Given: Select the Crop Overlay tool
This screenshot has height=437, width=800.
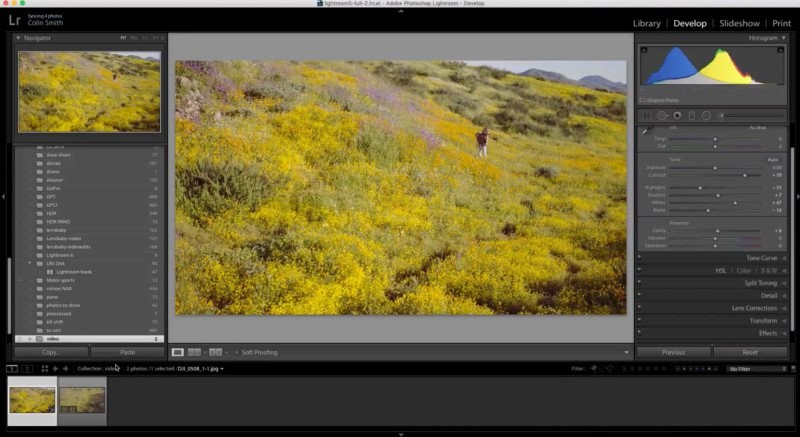Looking at the screenshot, I should point(647,116).
